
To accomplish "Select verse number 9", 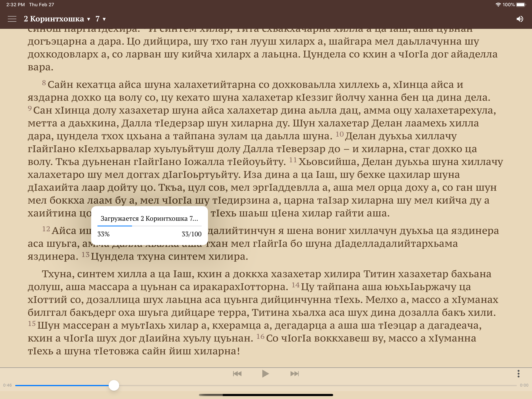I will tap(30, 108).
